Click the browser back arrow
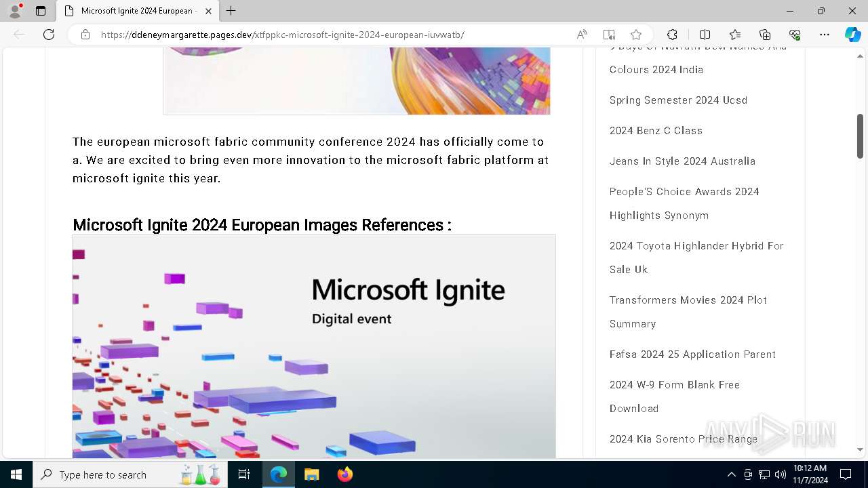868x488 pixels. [x=19, y=35]
